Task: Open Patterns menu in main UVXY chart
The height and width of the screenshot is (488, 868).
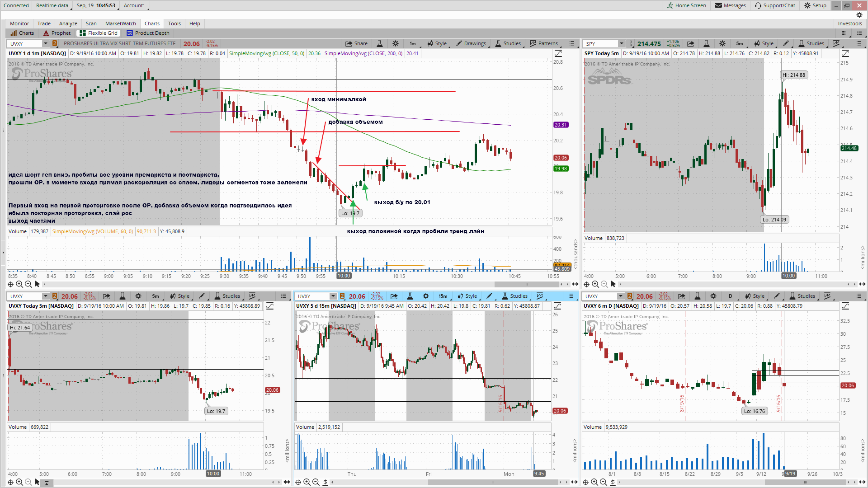Action: 544,43
